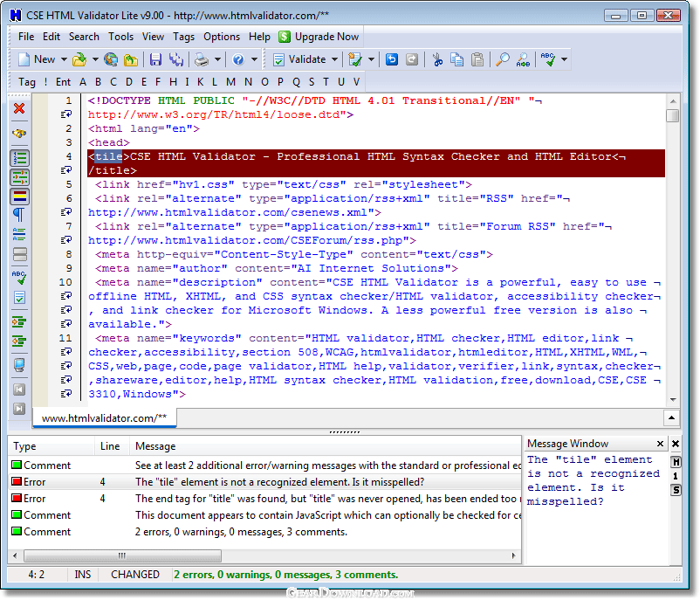Open the New document dropdown arrow
Screen dimensions: 700x600
pos(64,59)
